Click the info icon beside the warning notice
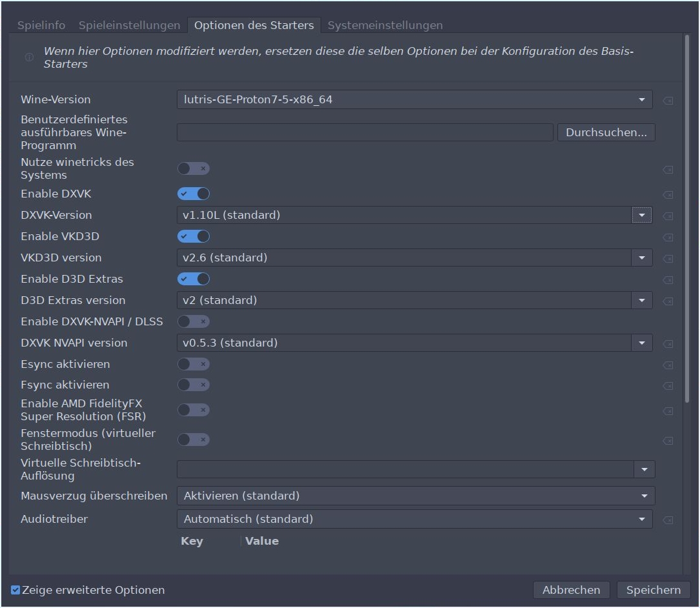 click(28, 57)
